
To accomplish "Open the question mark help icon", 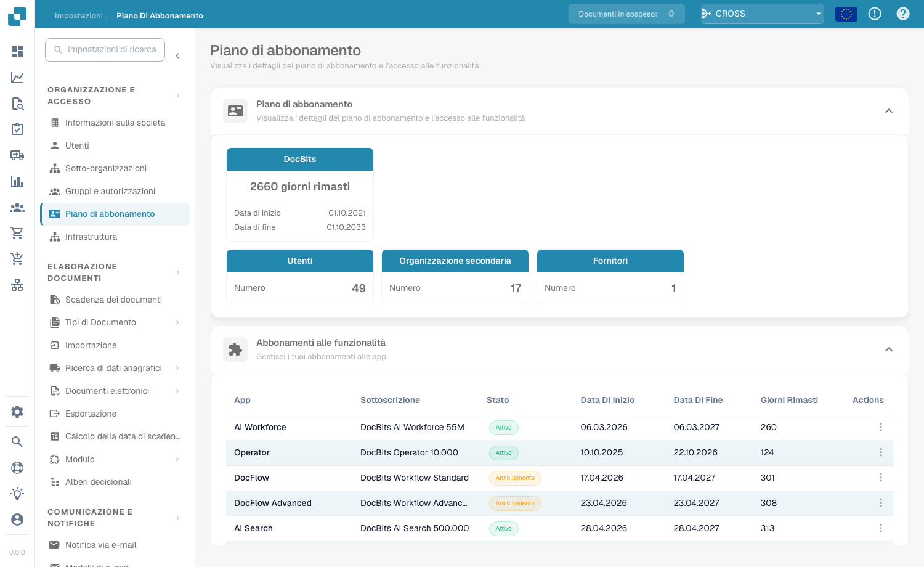I will [903, 14].
